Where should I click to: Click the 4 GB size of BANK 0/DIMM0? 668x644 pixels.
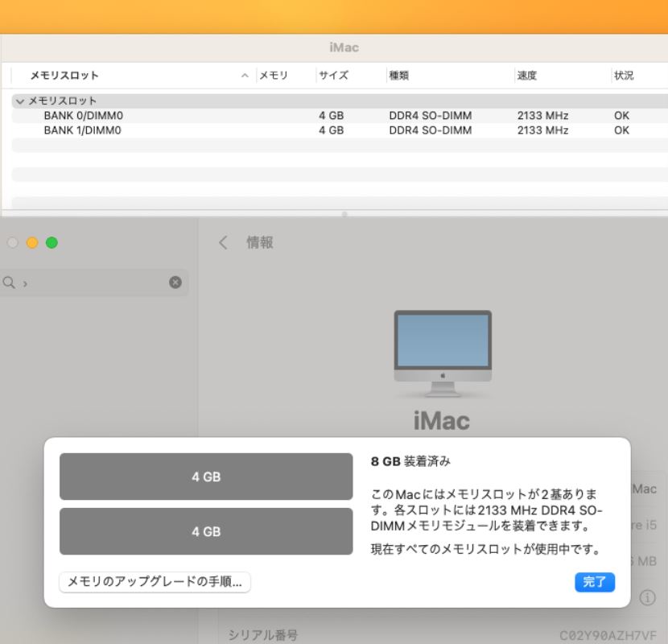point(331,115)
